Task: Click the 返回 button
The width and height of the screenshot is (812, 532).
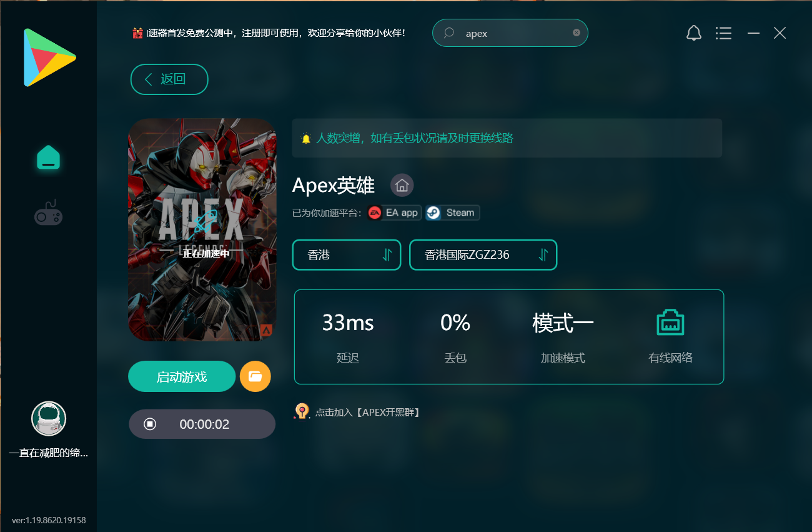Action: [169, 79]
